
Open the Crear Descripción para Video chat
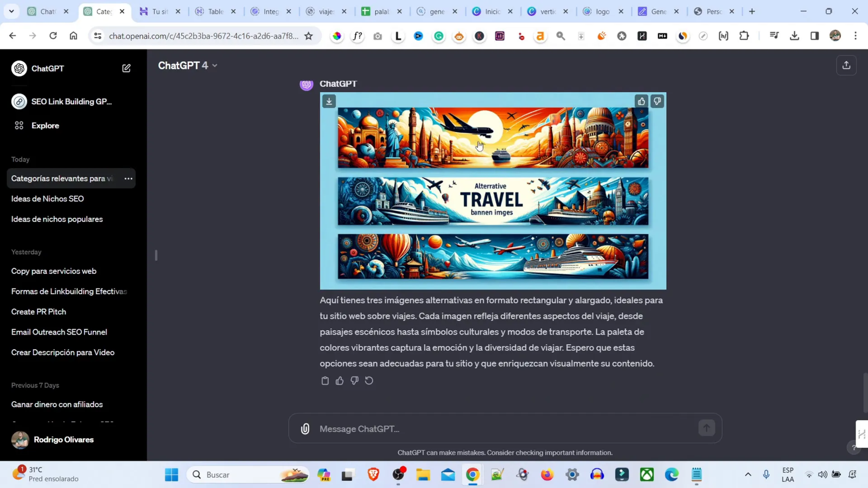pos(63,352)
